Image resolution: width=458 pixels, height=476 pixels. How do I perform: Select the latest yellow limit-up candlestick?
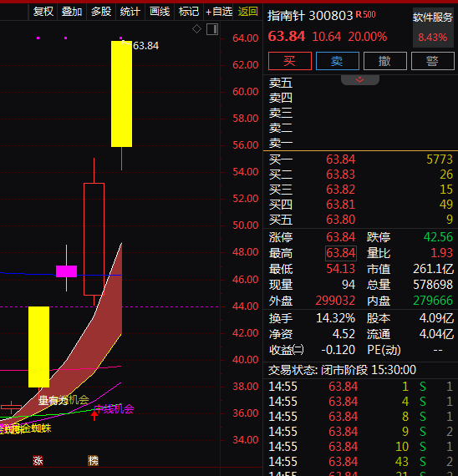[121, 94]
